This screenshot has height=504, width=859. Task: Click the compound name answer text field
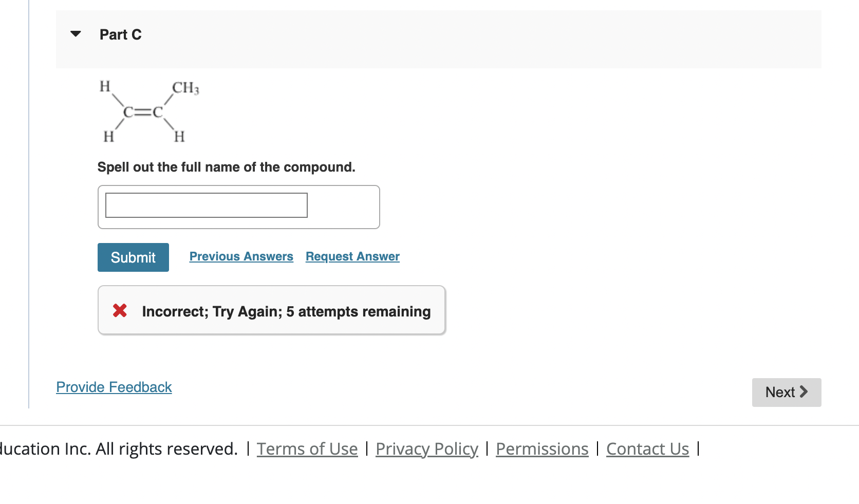[206, 205]
